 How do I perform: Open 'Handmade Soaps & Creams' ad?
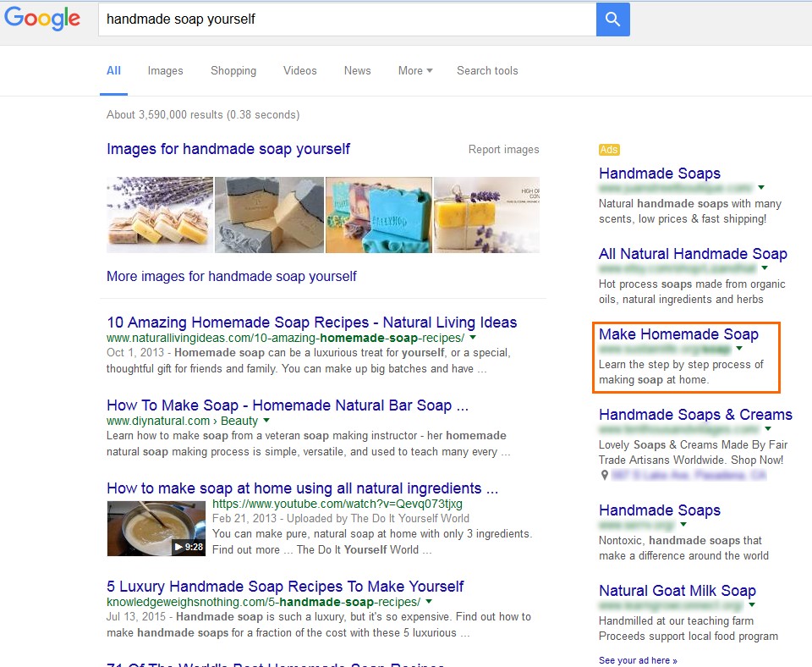point(695,415)
